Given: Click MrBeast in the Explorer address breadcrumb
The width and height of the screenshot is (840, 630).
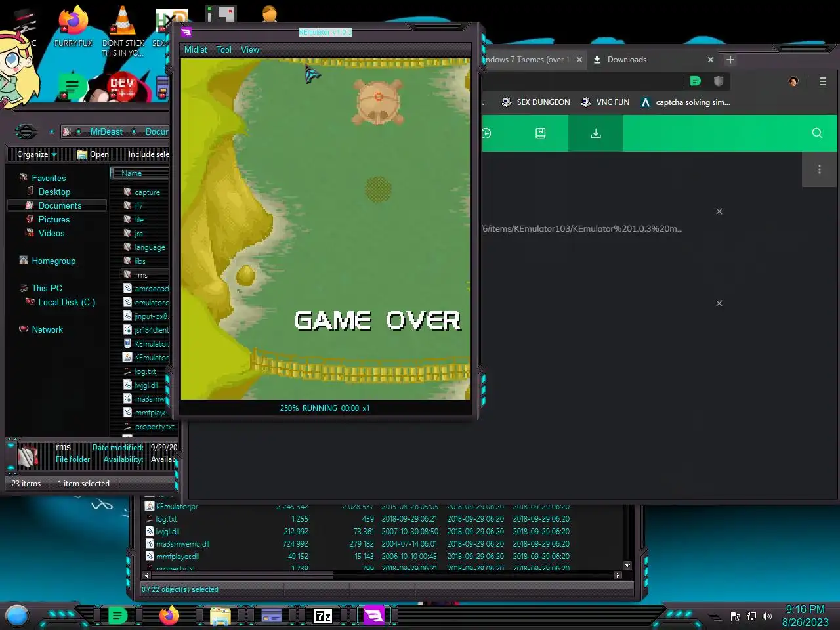Looking at the screenshot, I should point(106,131).
